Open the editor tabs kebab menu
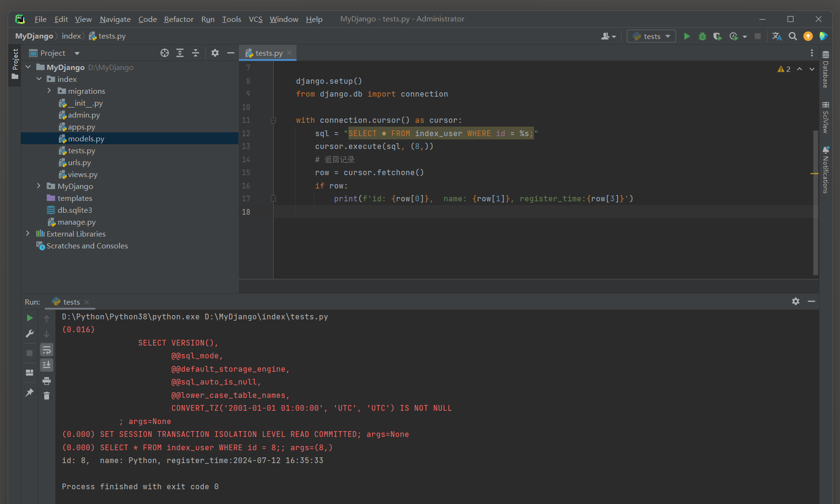This screenshot has height=504, width=840. pyautogui.click(x=812, y=53)
